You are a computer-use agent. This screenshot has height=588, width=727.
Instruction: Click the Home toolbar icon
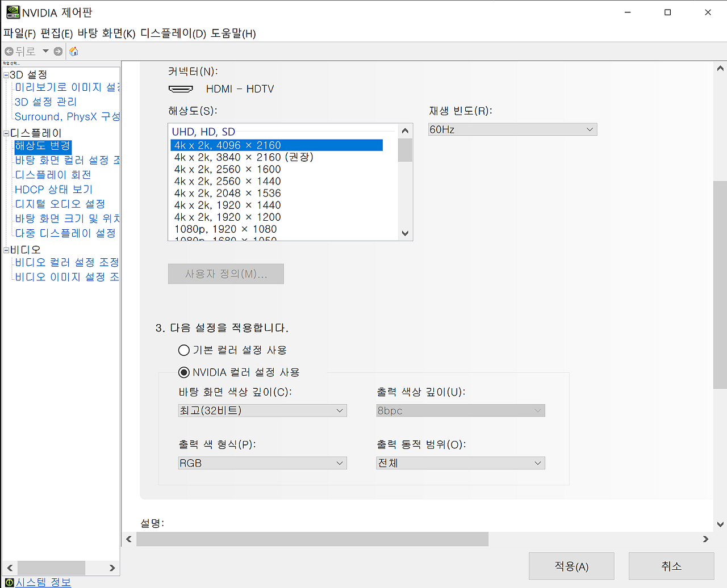point(74,52)
